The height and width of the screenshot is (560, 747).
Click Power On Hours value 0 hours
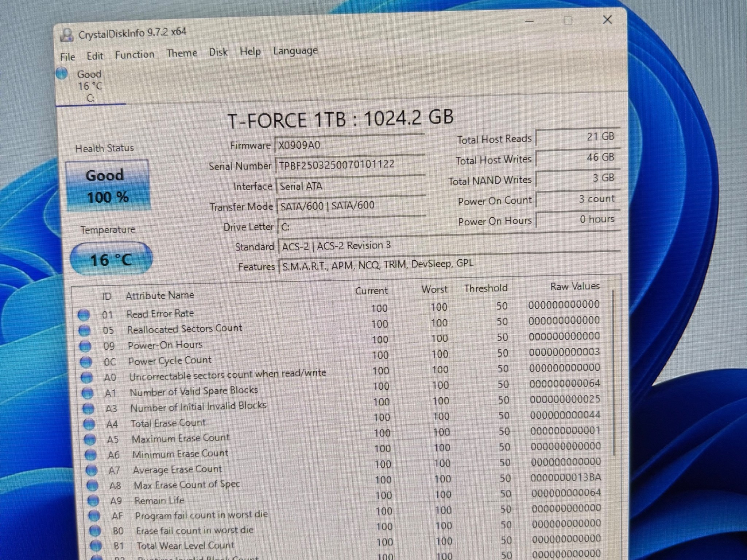[578, 219]
